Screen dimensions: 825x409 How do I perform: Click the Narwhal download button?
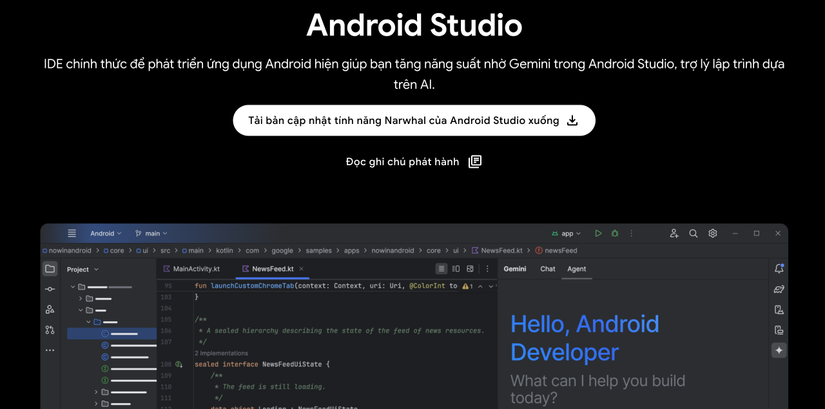(414, 121)
